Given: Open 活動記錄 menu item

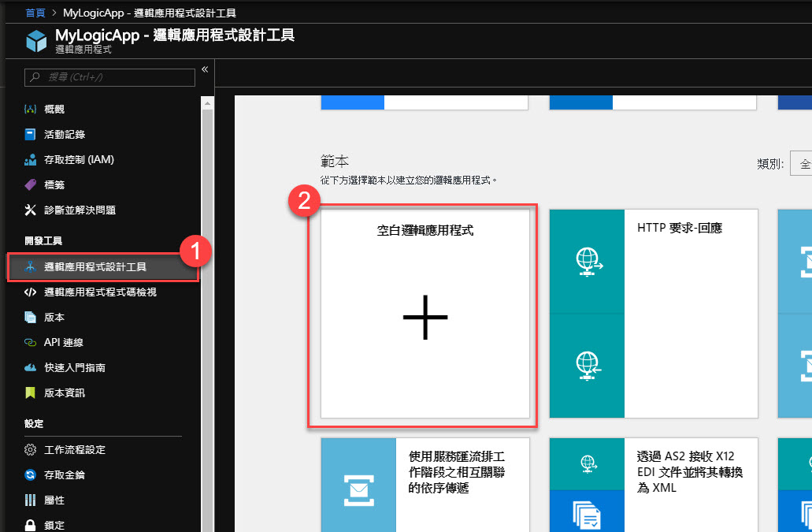Looking at the screenshot, I should 65,135.
